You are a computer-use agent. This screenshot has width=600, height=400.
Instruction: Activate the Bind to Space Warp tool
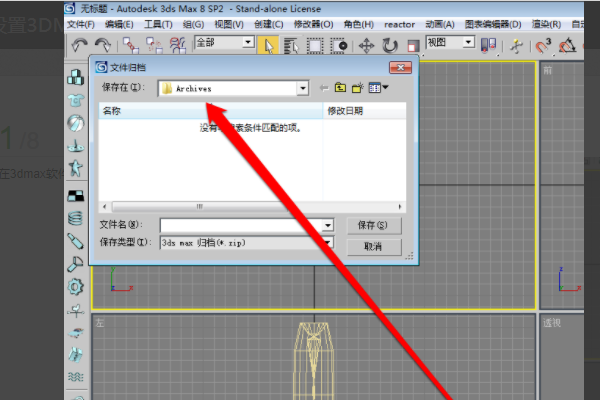pos(178,46)
